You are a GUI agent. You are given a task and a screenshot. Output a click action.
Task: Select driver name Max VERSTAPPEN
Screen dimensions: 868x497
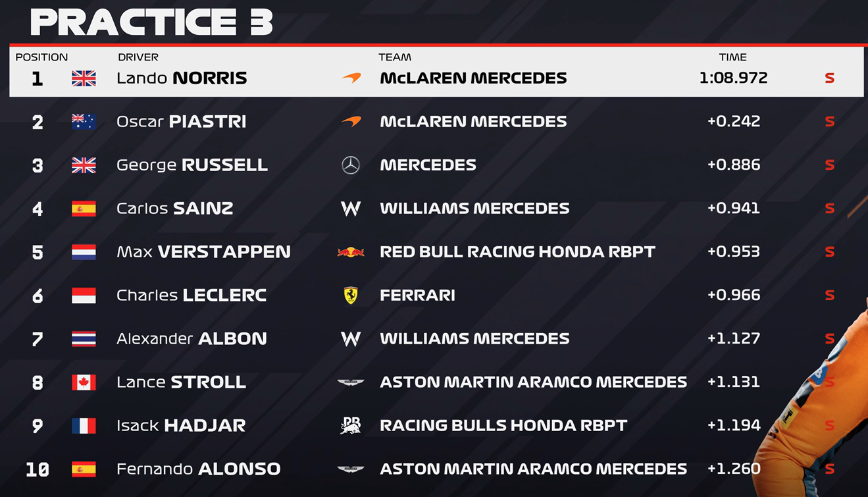(x=203, y=252)
